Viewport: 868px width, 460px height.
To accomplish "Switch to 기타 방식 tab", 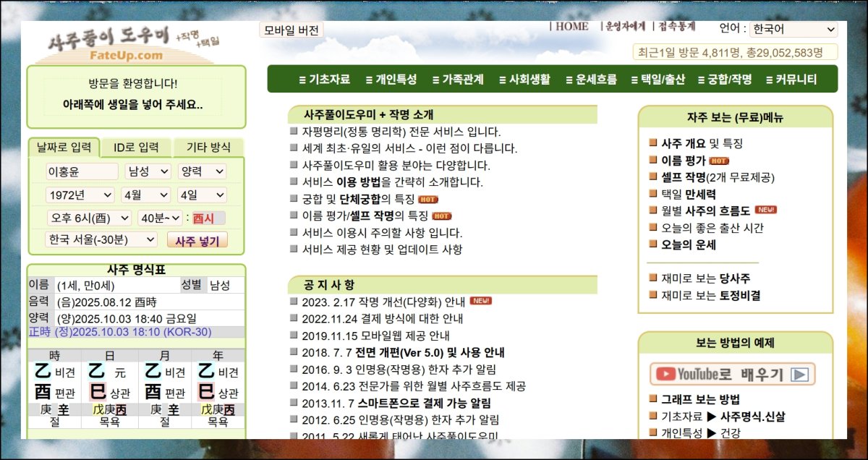I will (x=208, y=148).
